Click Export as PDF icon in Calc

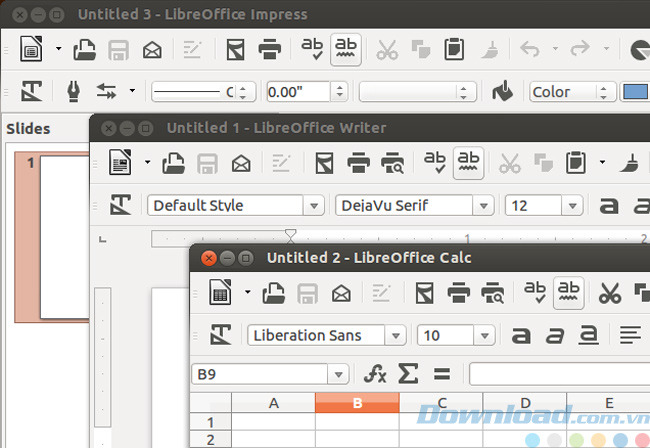tap(425, 293)
